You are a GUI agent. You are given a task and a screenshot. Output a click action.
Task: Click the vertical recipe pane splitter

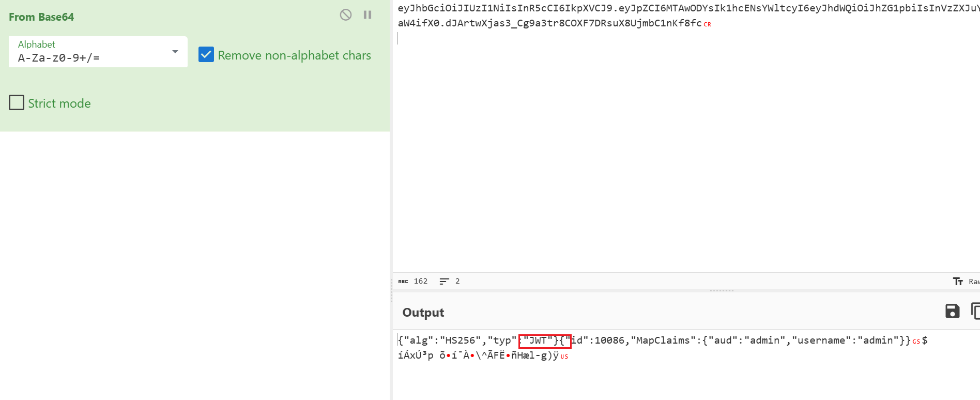(x=391, y=290)
